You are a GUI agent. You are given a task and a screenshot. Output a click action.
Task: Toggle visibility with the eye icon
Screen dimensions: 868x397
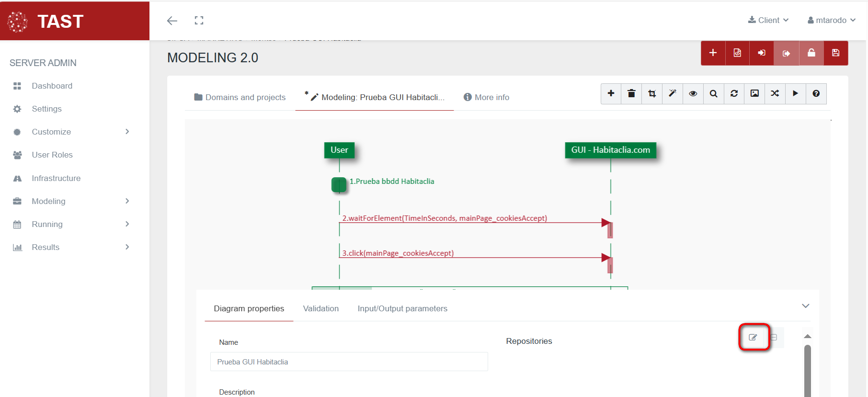click(693, 94)
